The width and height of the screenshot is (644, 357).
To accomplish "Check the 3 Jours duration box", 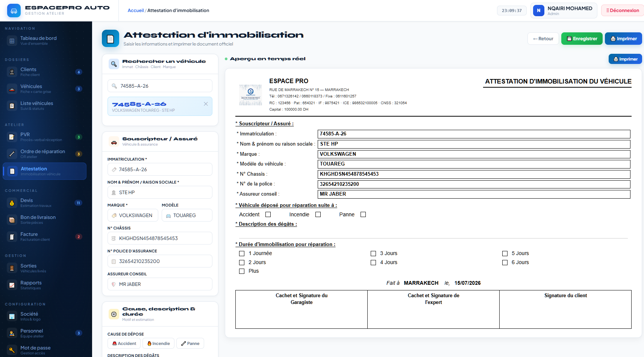I will coord(373,254).
